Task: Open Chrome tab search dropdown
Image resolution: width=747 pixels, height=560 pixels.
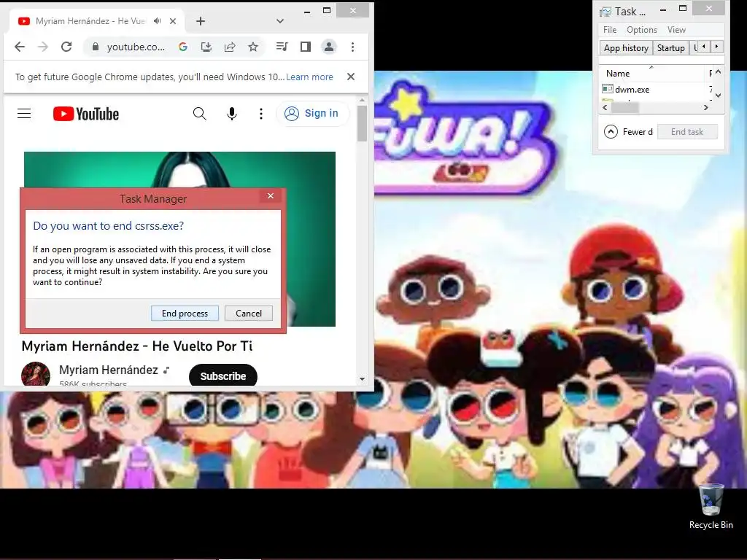Action: pyautogui.click(x=280, y=21)
